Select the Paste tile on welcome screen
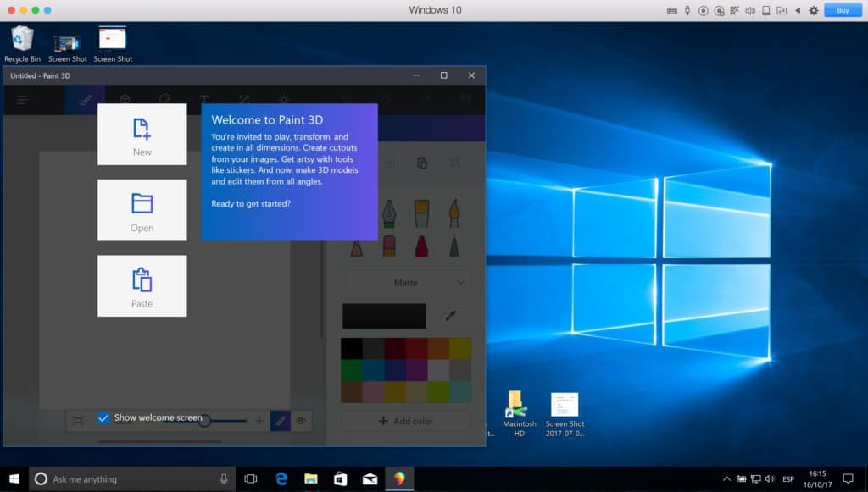868x492 pixels. (x=142, y=286)
